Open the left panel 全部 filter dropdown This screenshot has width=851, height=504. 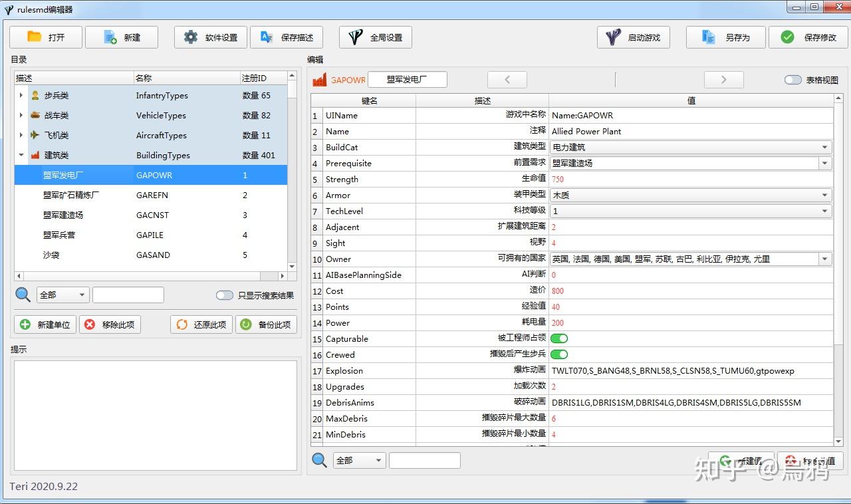(63, 295)
